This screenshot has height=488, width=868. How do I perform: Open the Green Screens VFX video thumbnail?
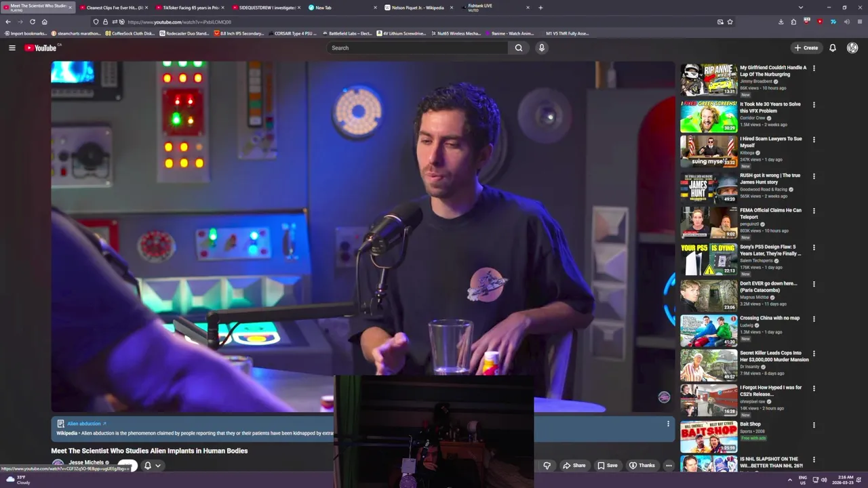[x=709, y=117]
